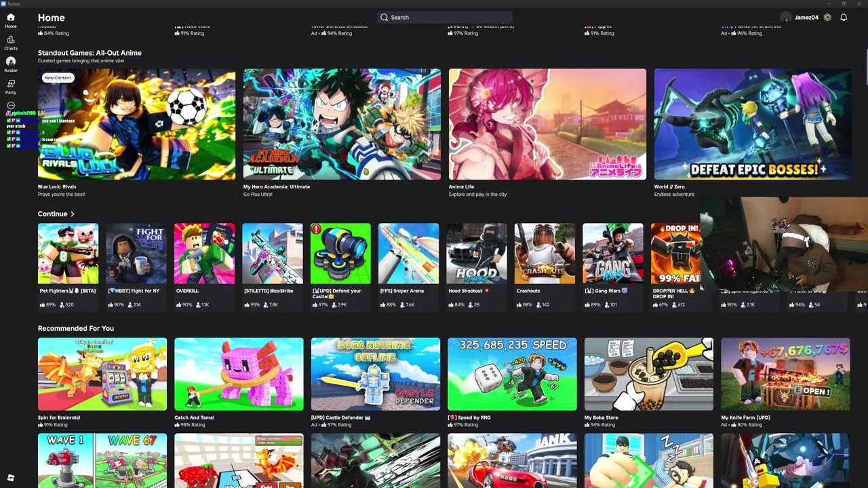Click 'Catch And Tame!' title text
Screen dimensions: 868x488
(194, 418)
